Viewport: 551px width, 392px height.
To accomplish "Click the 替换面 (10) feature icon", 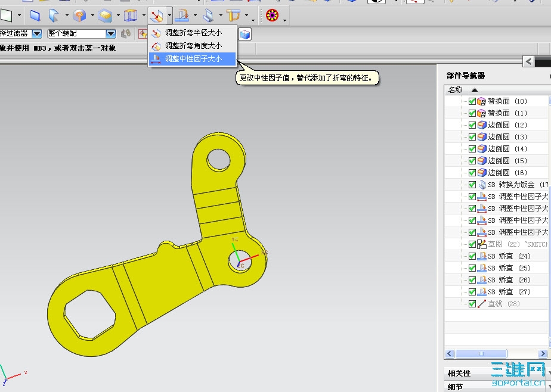I will tap(481, 101).
